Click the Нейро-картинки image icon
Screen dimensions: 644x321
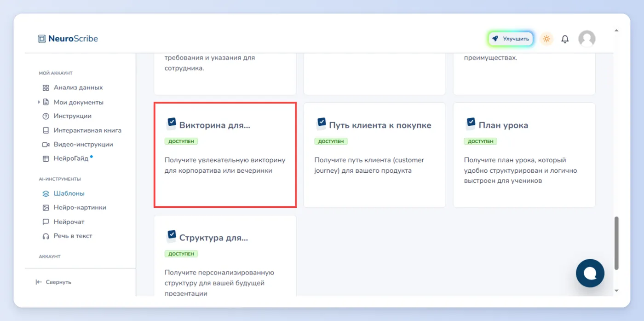coord(46,208)
